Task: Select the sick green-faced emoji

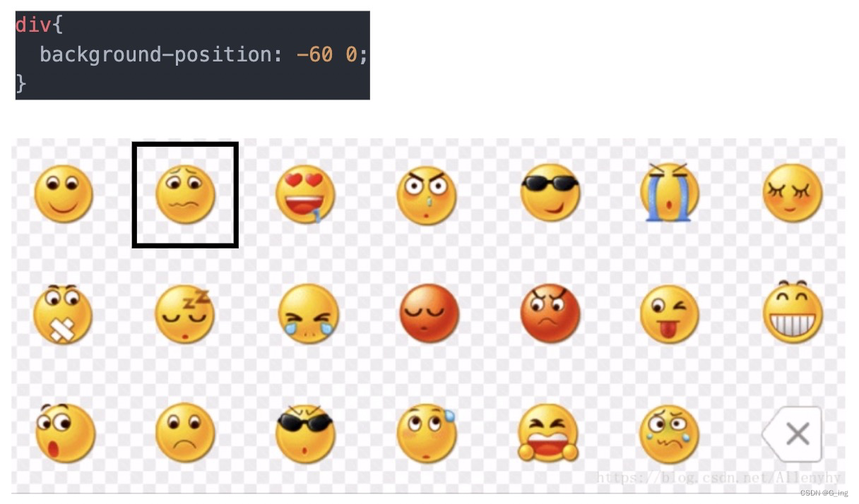Action: coord(669,434)
